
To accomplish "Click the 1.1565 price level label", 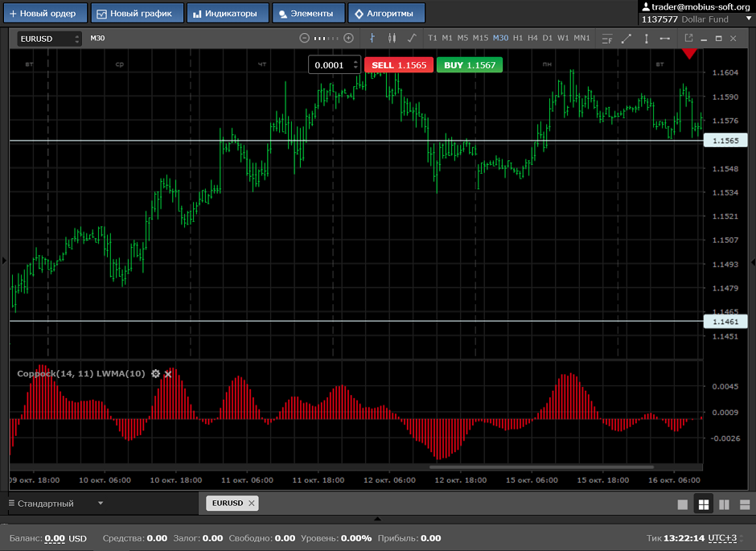I will click(725, 141).
